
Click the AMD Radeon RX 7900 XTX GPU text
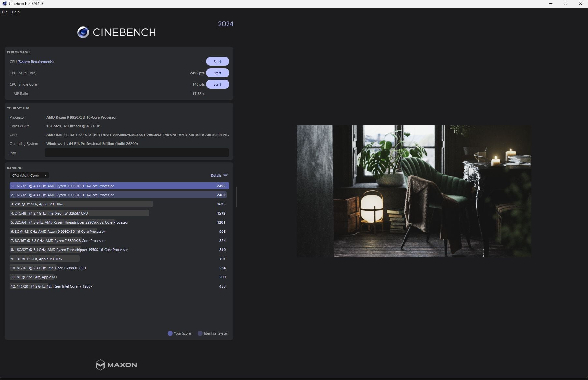coord(138,135)
